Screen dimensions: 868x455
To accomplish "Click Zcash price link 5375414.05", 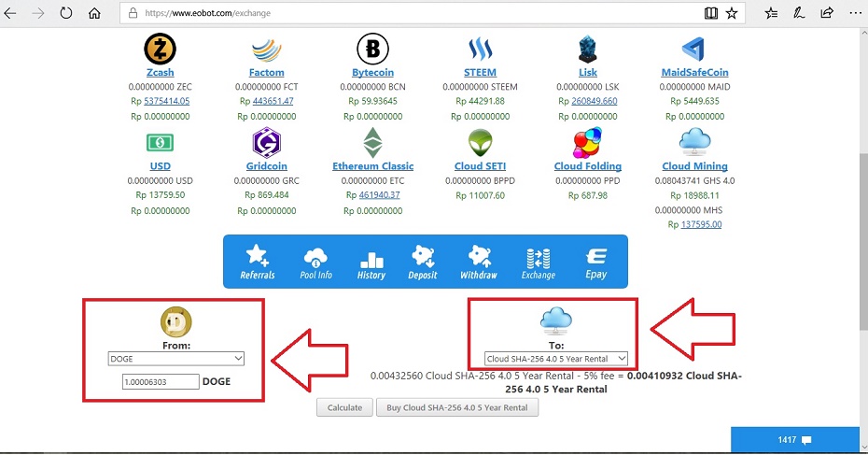I will tap(167, 101).
